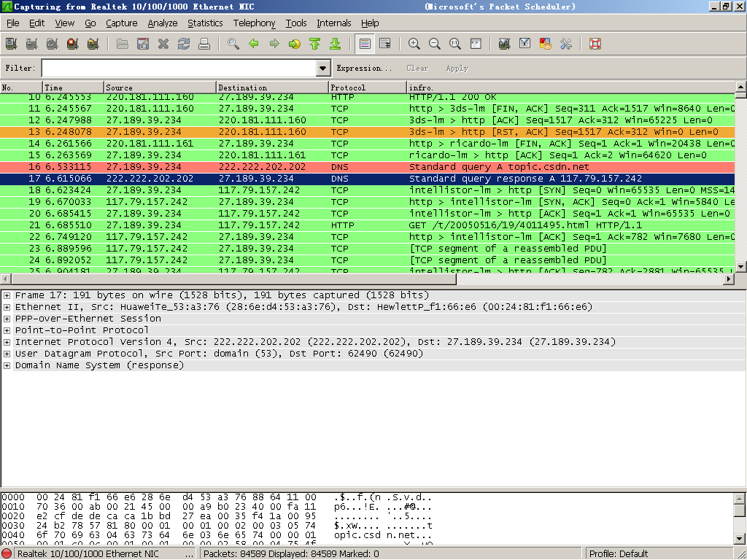Image resolution: width=747 pixels, height=560 pixels.
Task: Click the go to packet number icon
Action: (295, 44)
